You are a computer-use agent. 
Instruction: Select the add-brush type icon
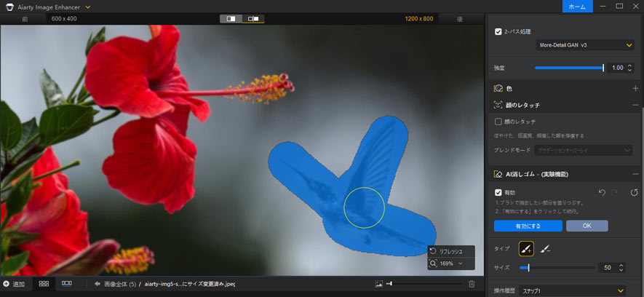point(526,248)
